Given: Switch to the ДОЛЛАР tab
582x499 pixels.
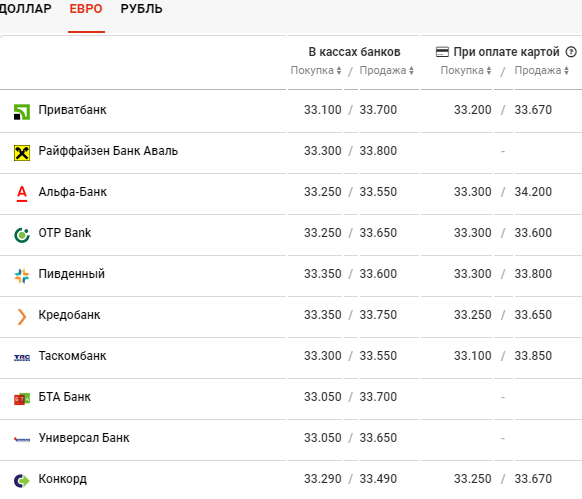Looking at the screenshot, I should (x=25, y=9).
